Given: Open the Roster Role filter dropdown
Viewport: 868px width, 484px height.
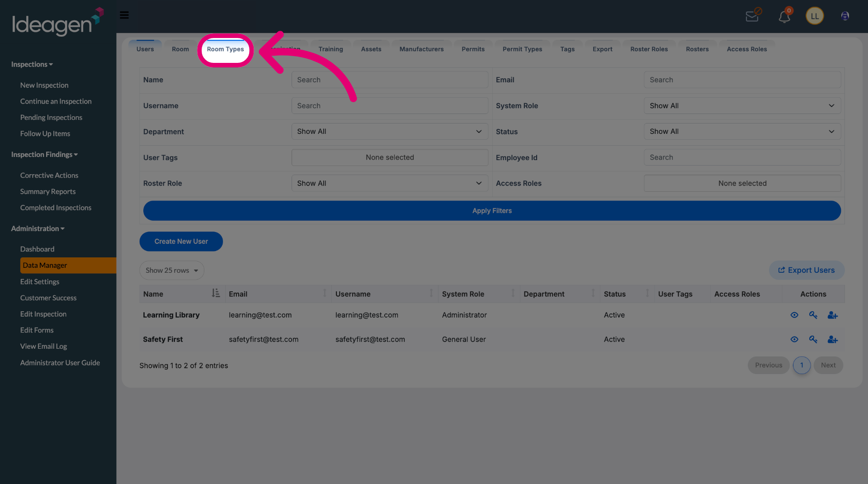Looking at the screenshot, I should tap(390, 183).
